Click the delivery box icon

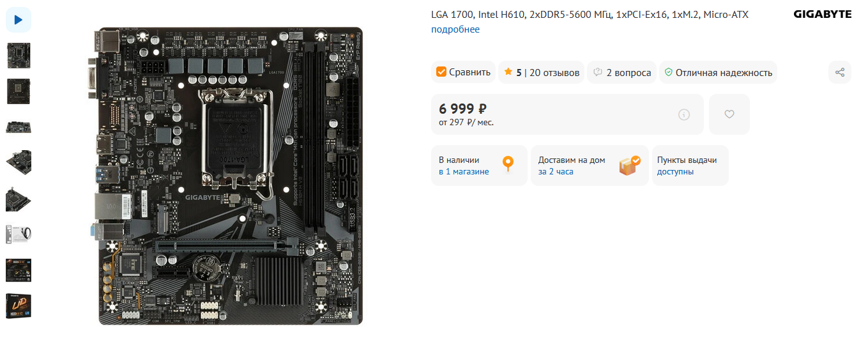point(630,165)
